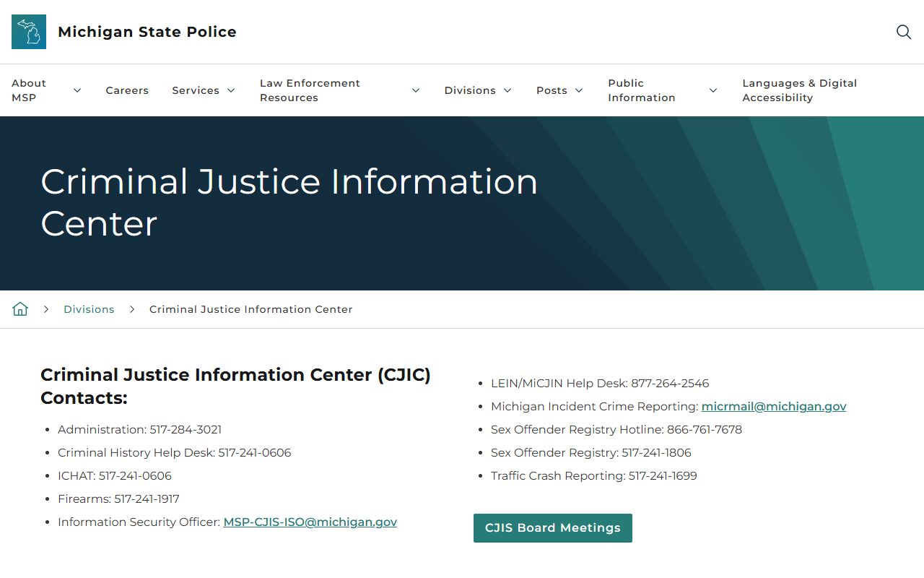Click the Criminal Justice Information Center banner title

[x=289, y=202]
